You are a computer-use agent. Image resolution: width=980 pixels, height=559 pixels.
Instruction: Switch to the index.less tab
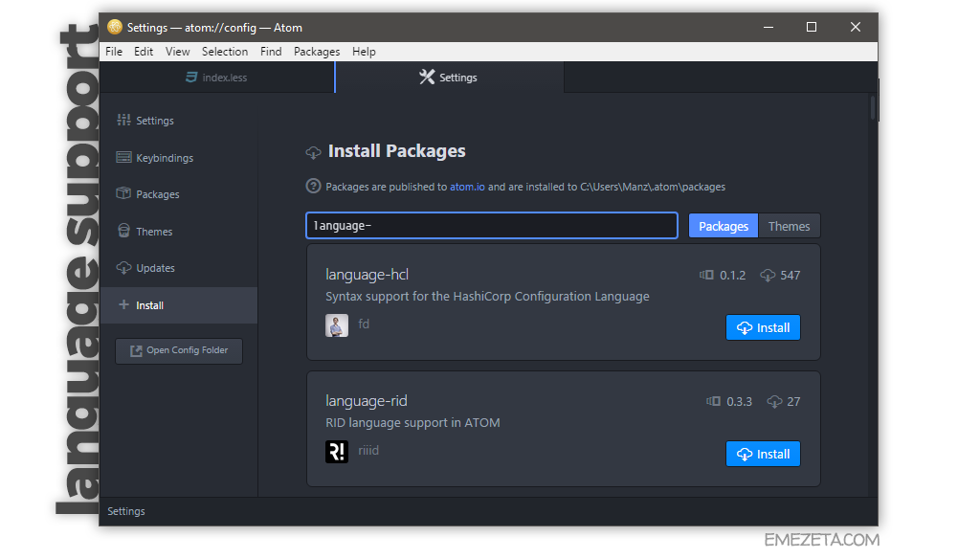pyautogui.click(x=217, y=78)
